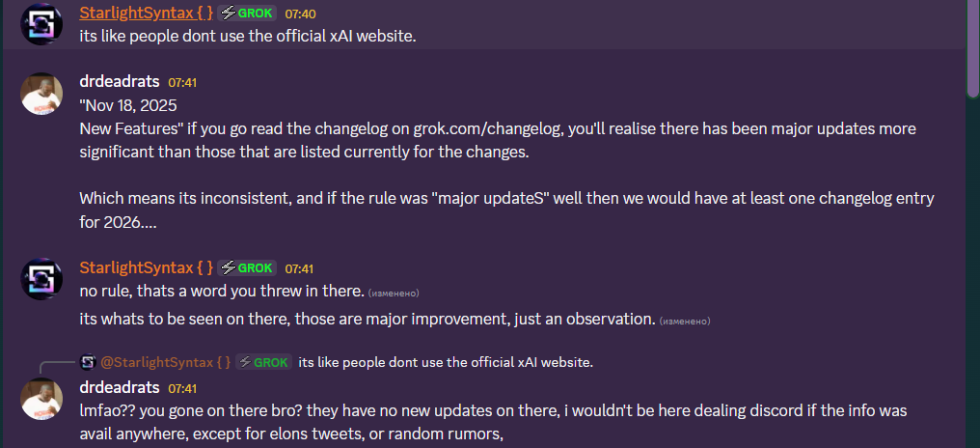Open the underlined StarlightSyntax username at 07:40
The height and width of the screenshot is (448, 980).
146,14
